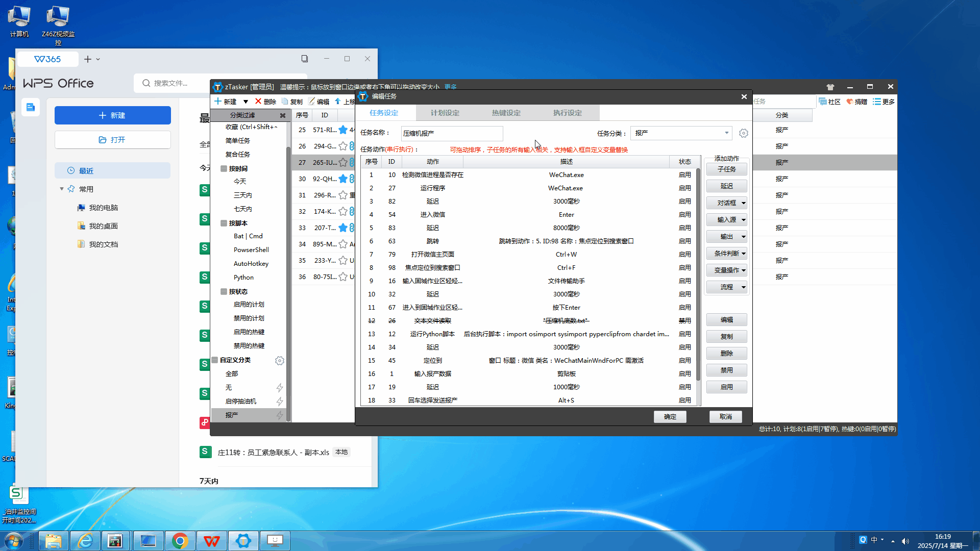Toggle the favorite star on task row 30
The width and height of the screenshot is (980, 551).
pos(343,179)
